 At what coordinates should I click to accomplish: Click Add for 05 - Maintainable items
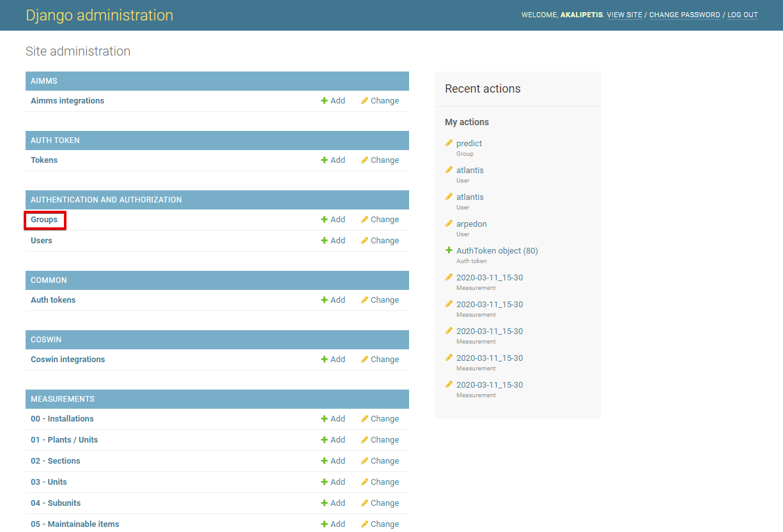333,524
